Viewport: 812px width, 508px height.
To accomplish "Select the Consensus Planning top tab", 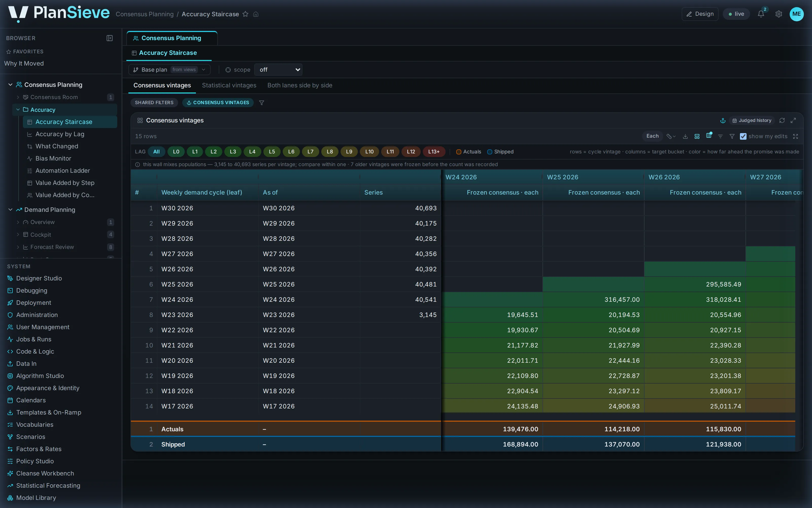I will [x=172, y=38].
